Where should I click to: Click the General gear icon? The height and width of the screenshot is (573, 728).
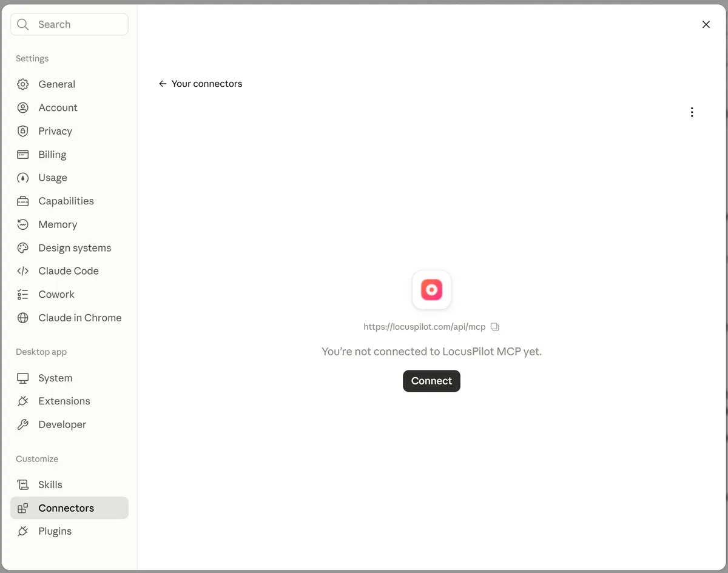[23, 84]
